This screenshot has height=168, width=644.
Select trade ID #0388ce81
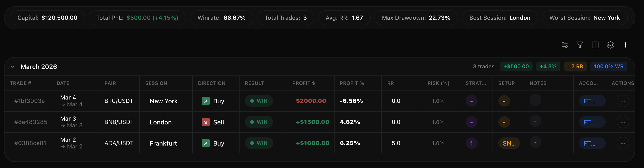[x=30, y=143]
